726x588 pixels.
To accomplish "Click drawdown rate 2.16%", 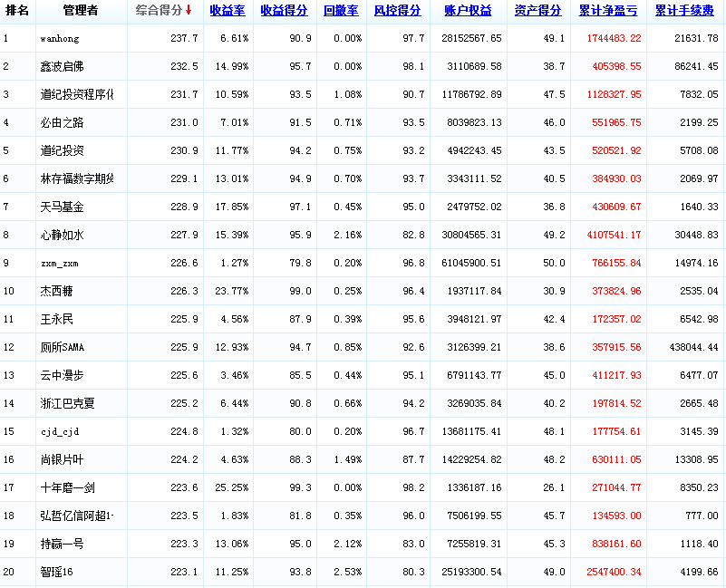I will (348, 235).
